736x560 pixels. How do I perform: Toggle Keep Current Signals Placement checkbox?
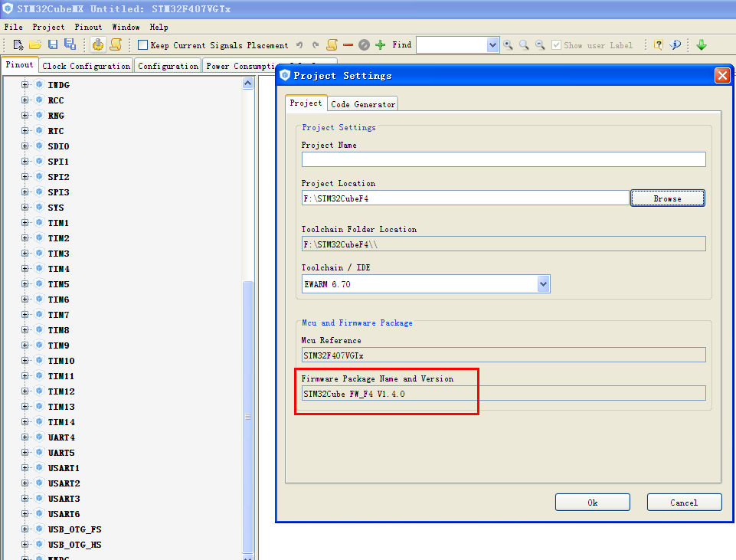142,45
